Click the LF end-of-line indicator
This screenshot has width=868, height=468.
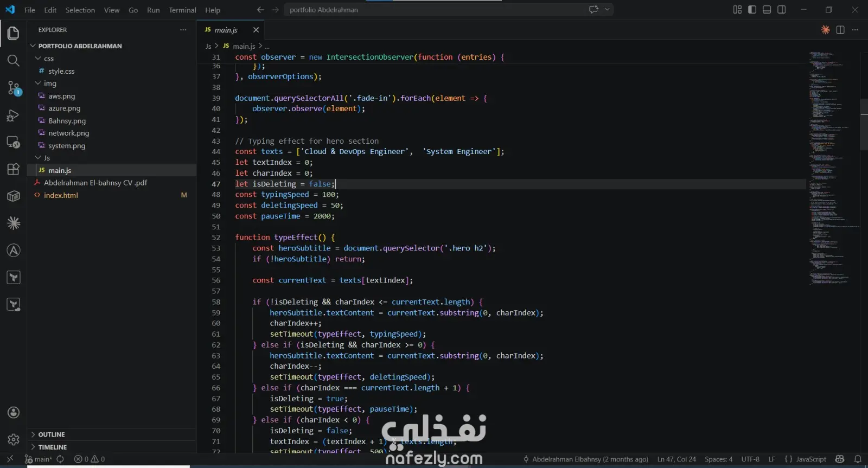pos(771,459)
